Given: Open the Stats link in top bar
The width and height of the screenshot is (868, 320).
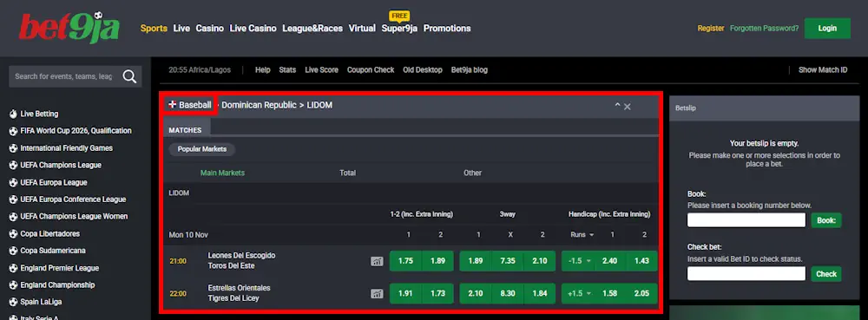Looking at the screenshot, I should 287,70.
